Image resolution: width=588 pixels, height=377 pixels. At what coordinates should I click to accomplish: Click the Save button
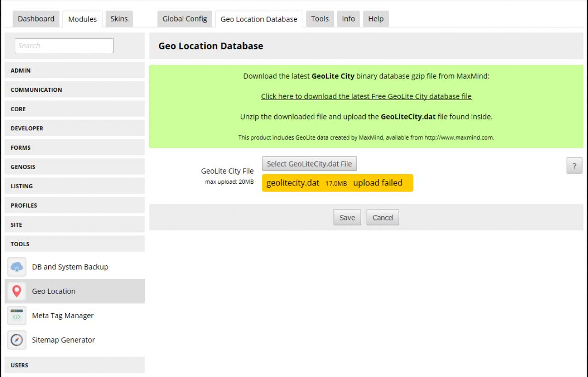(347, 218)
